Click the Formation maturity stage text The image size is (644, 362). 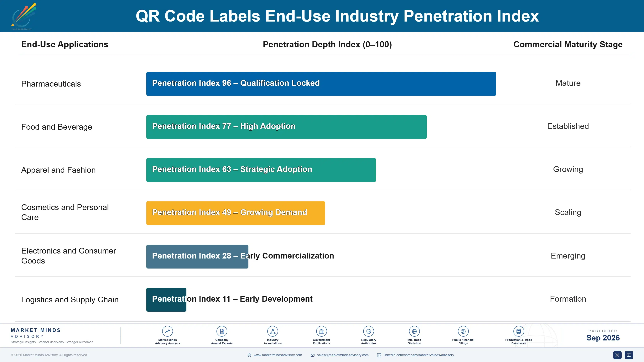[568, 299]
